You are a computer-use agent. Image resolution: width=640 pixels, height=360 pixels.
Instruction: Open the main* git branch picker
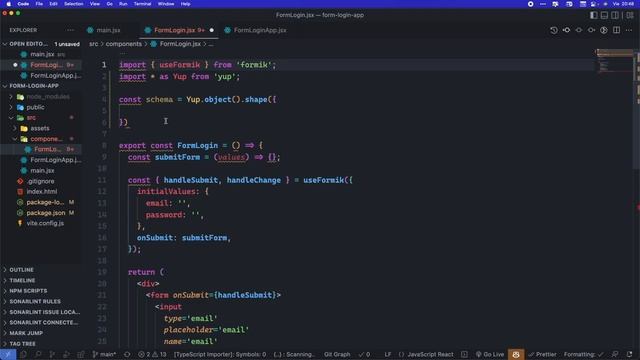pyautogui.click(x=104, y=354)
